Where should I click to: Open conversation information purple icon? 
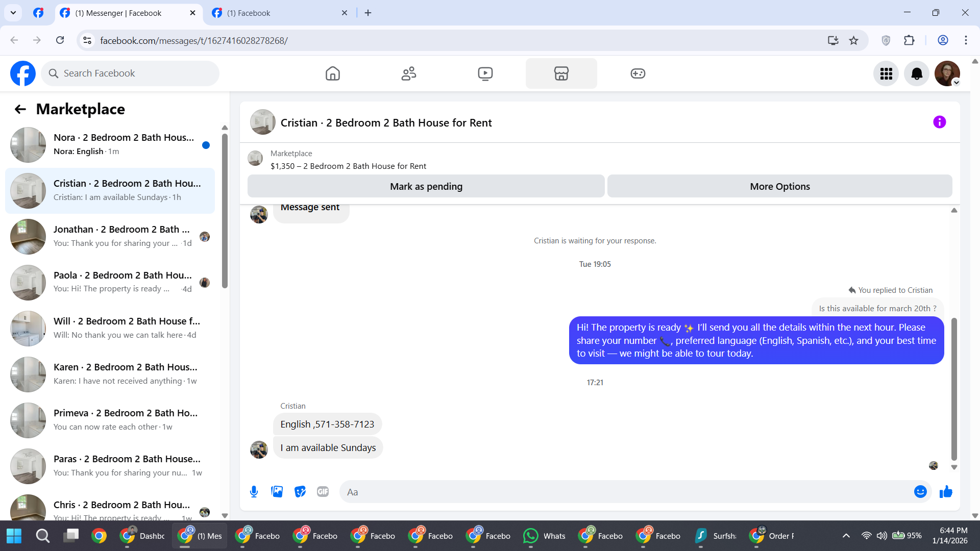[939, 122]
